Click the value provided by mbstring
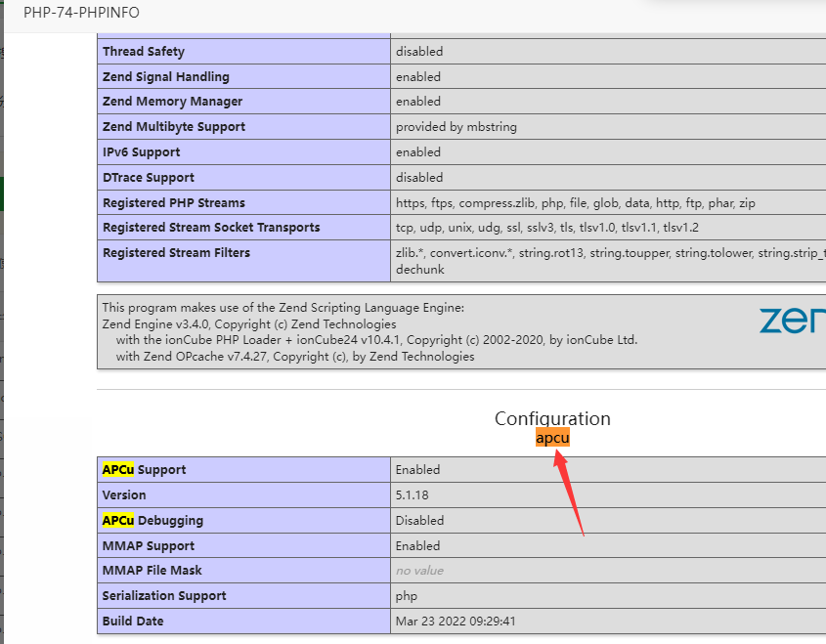Screen dimensions: 826x644 (x=456, y=127)
